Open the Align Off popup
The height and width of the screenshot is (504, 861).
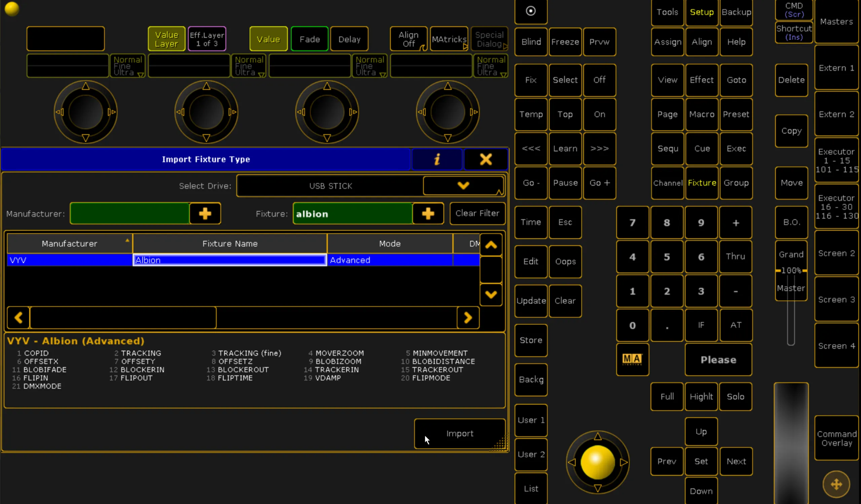(408, 39)
